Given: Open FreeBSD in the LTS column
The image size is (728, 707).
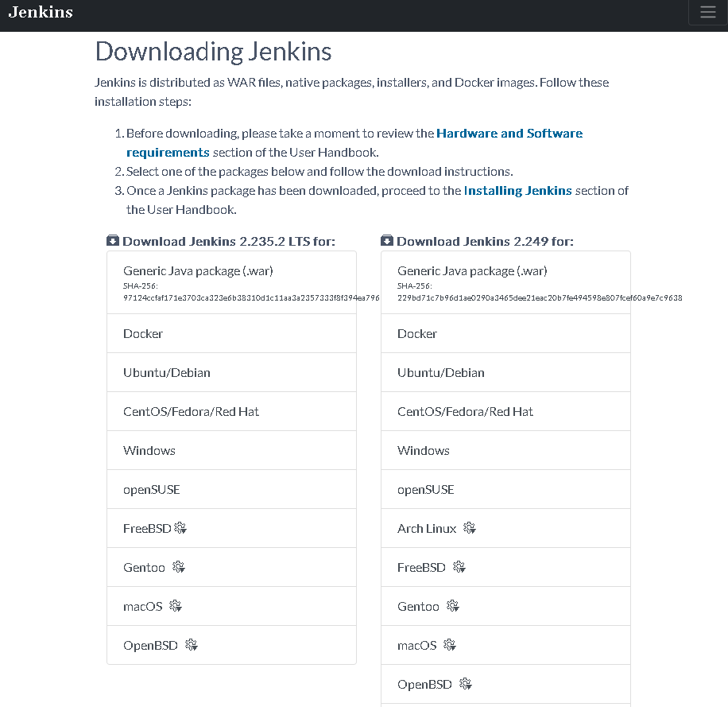Looking at the screenshot, I should click(x=232, y=529).
